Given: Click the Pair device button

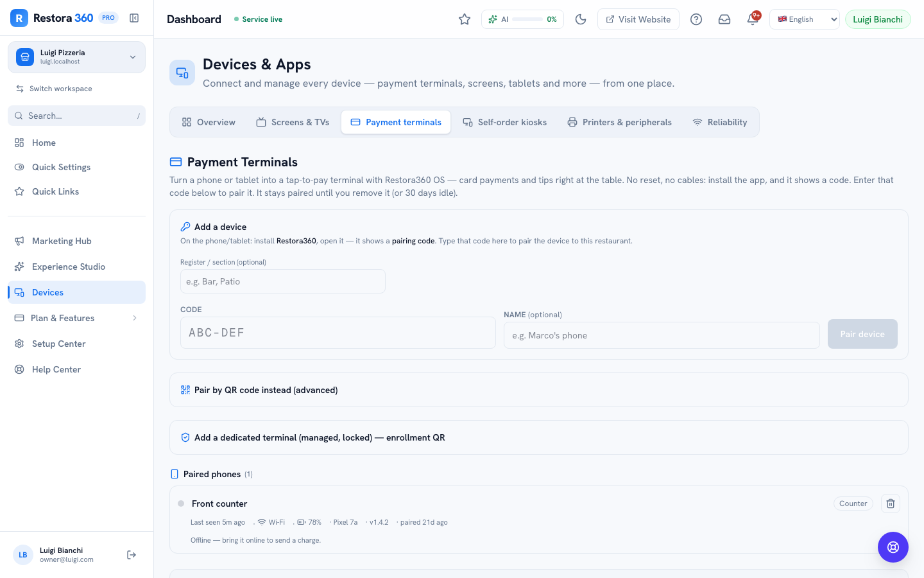Looking at the screenshot, I should pos(862,334).
